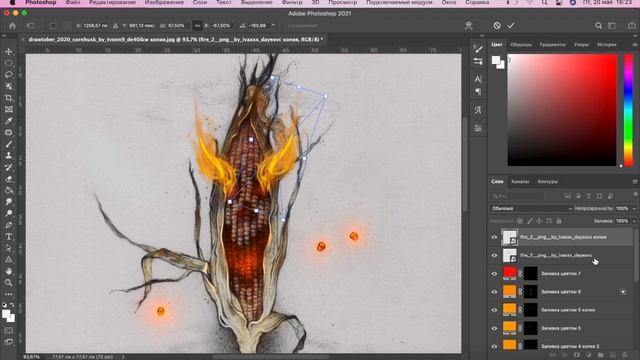Select the Clone Stamp tool

click(9, 156)
